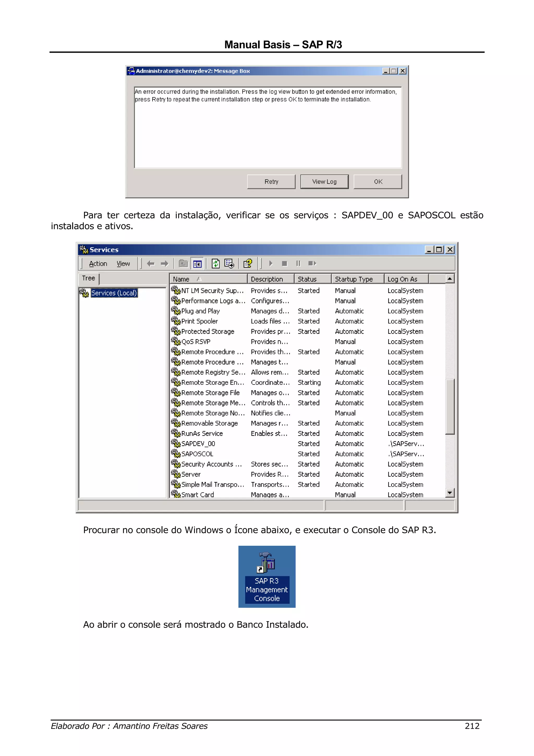534x756 pixels.
Task: Click the Back arrow in Services toolbar
Action: point(151,263)
